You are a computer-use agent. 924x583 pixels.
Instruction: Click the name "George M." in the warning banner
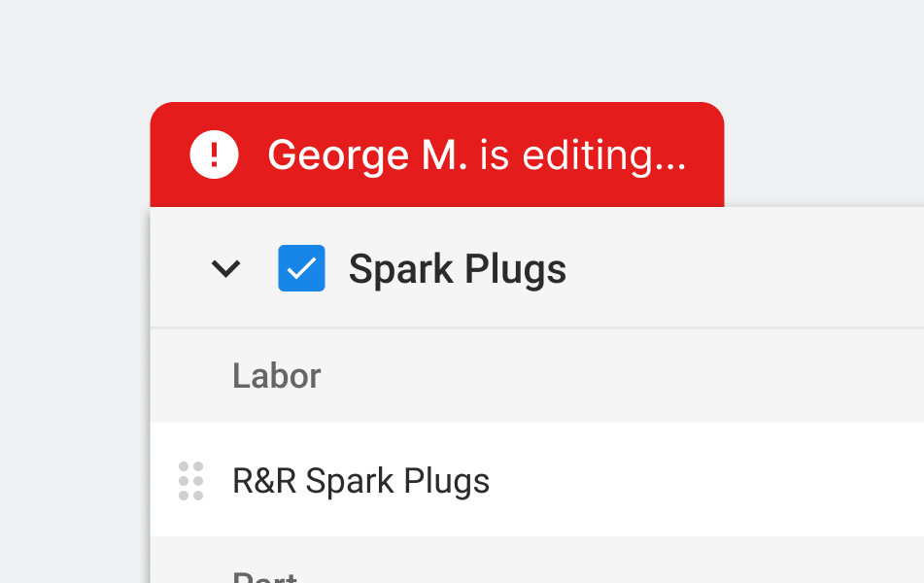coord(367,155)
